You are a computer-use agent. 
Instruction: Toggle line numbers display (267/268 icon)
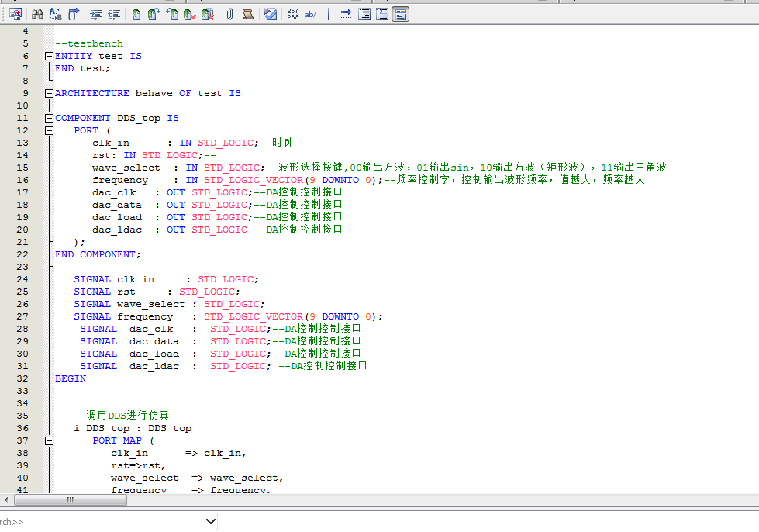click(292, 14)
